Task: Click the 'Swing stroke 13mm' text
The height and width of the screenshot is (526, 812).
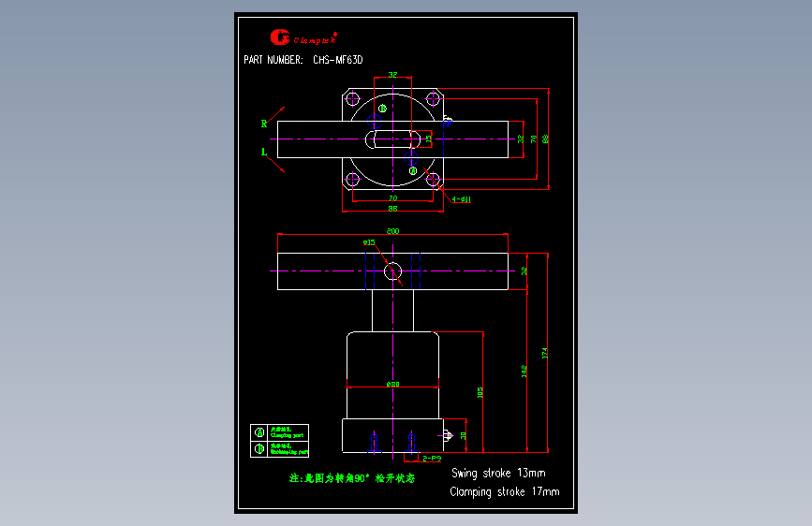Action: (498, 474)
